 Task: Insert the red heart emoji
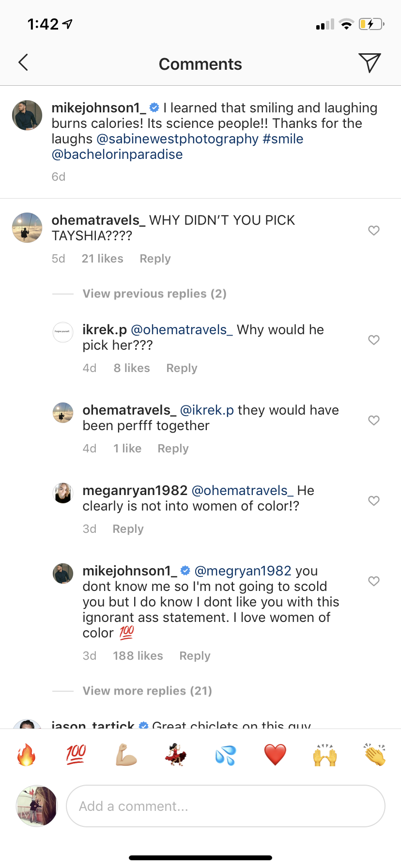[275, 755]
